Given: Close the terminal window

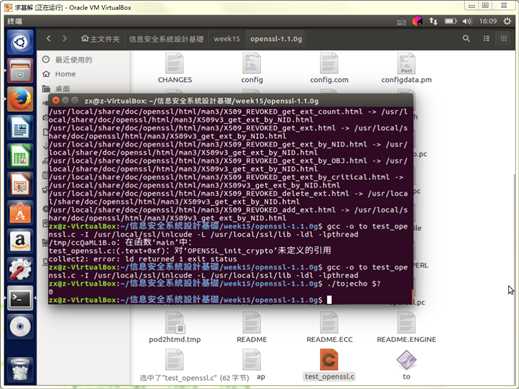Looking at the screenshot, I should point(56,100).
